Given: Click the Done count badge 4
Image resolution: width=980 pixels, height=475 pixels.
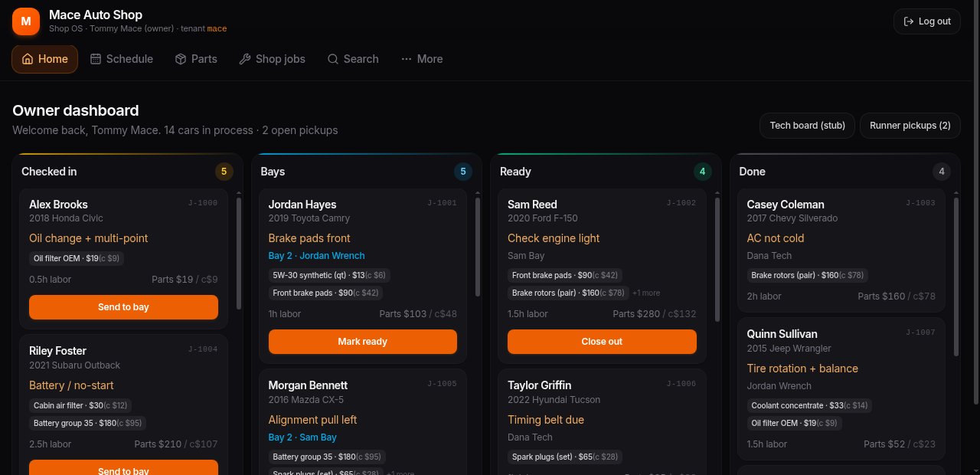Looking at the screenshot, I should click(x=942, y=172).
